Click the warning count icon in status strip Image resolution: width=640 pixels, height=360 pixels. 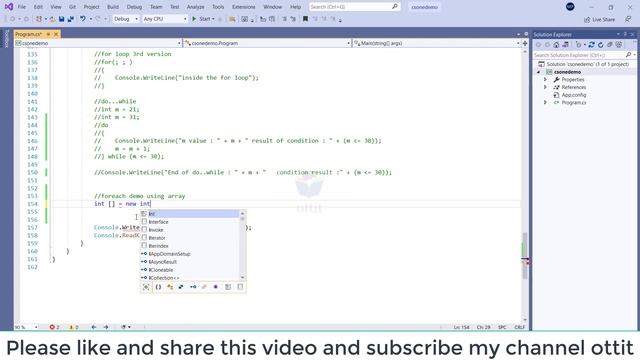pos(71,327)
